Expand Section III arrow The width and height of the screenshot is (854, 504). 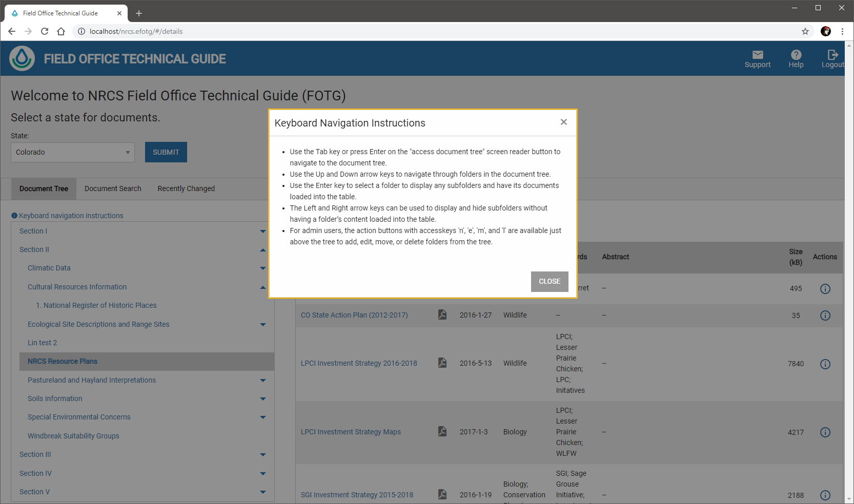pyautogui.click(x=263, y=455)
